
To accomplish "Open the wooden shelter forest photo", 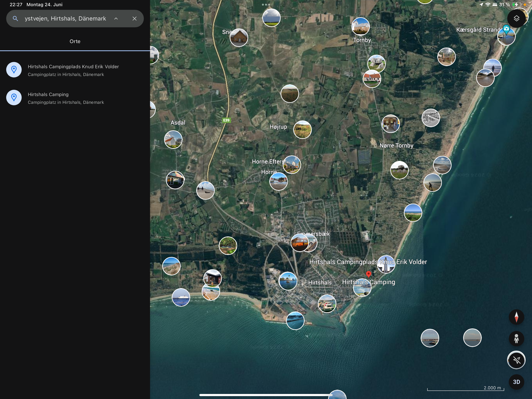I will click(446, 57).
